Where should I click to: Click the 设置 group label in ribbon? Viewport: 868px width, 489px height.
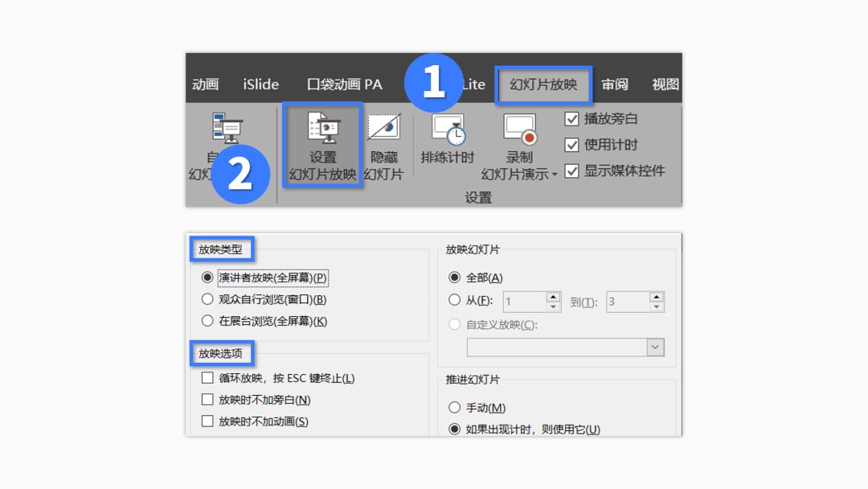478,198
